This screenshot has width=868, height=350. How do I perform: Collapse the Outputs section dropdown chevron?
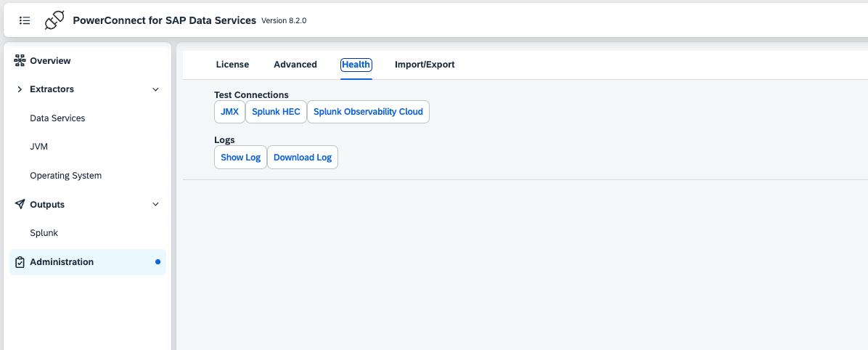(x=155, y=205)
